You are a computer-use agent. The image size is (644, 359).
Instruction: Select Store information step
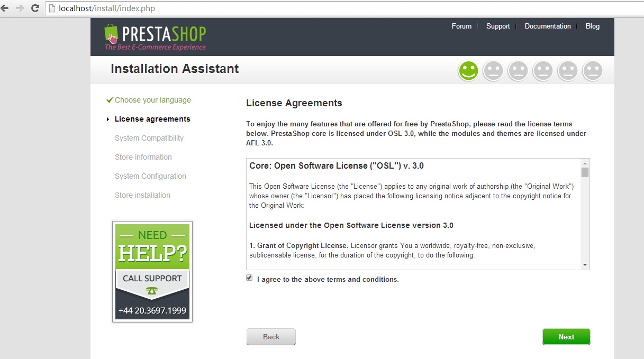(x=143, y=157)
